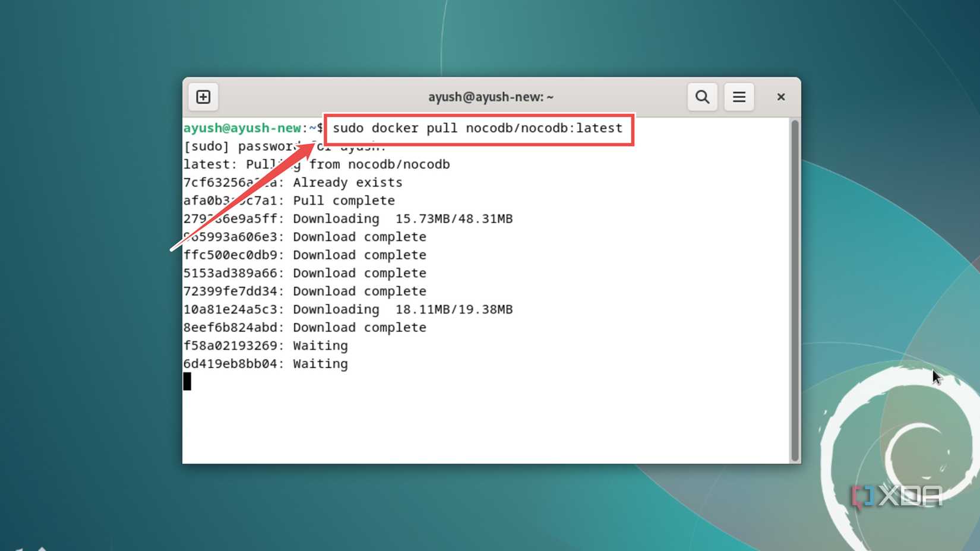This screenshot has height=551, width=980.
Task: Select the green ayush@ayush-new prompt text
Action: [x=241, y=128]
